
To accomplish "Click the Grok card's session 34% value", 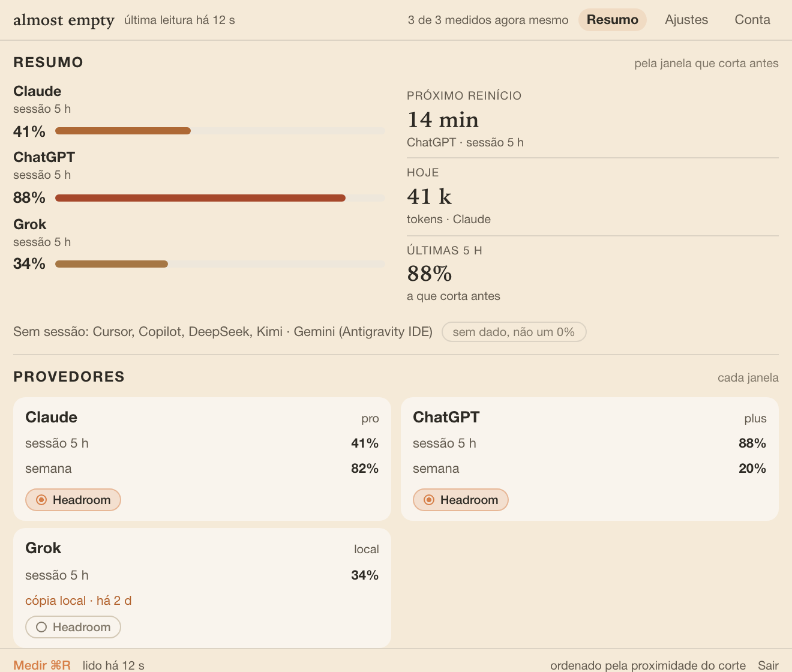I will point(365,575).
